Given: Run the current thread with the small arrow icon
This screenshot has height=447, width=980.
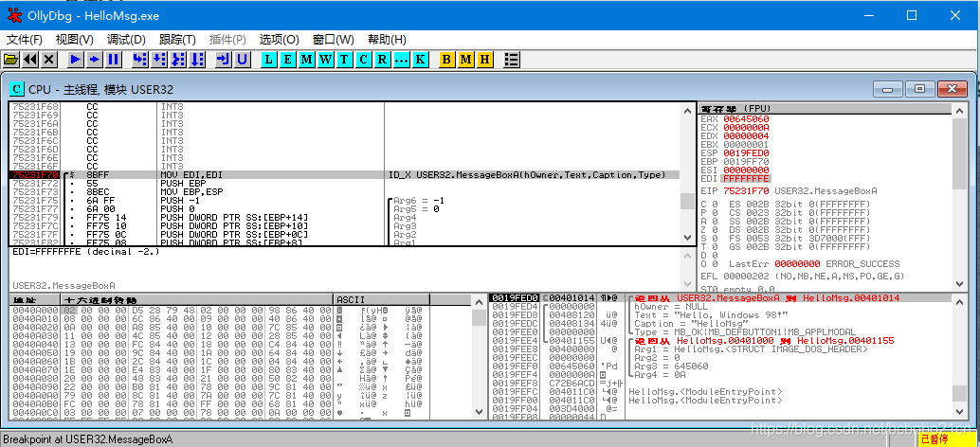Looking at the screenshot, I should coord(95,60).
